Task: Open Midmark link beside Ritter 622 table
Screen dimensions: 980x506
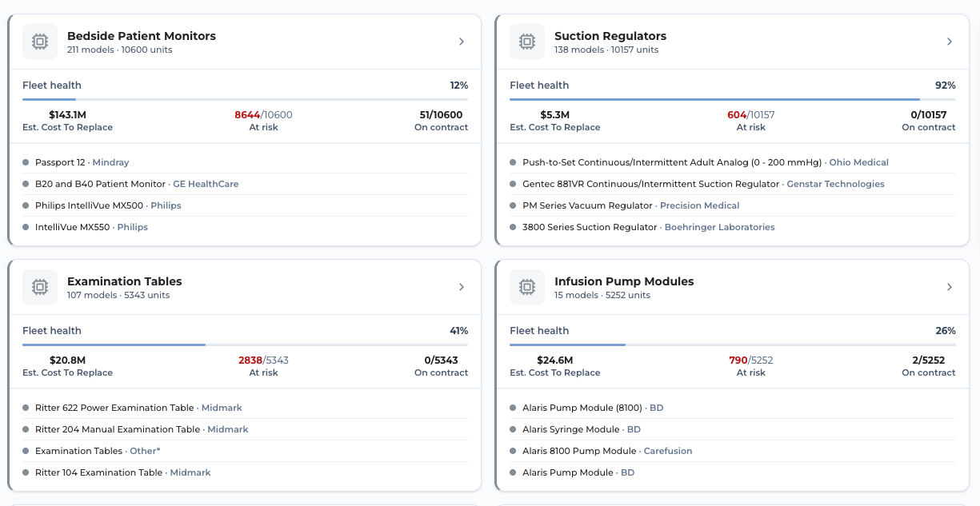Action: [222, 408]
